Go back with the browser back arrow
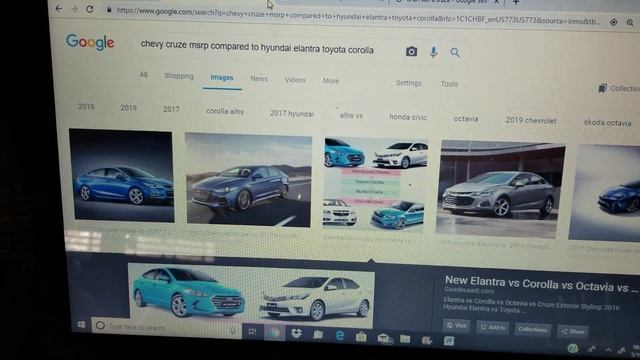 tap(59, 8)
